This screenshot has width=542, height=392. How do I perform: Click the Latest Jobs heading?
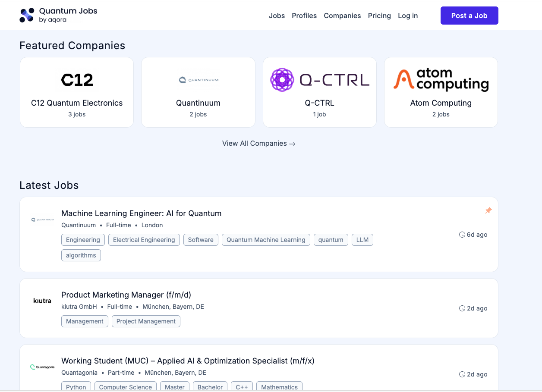[49, 185]
